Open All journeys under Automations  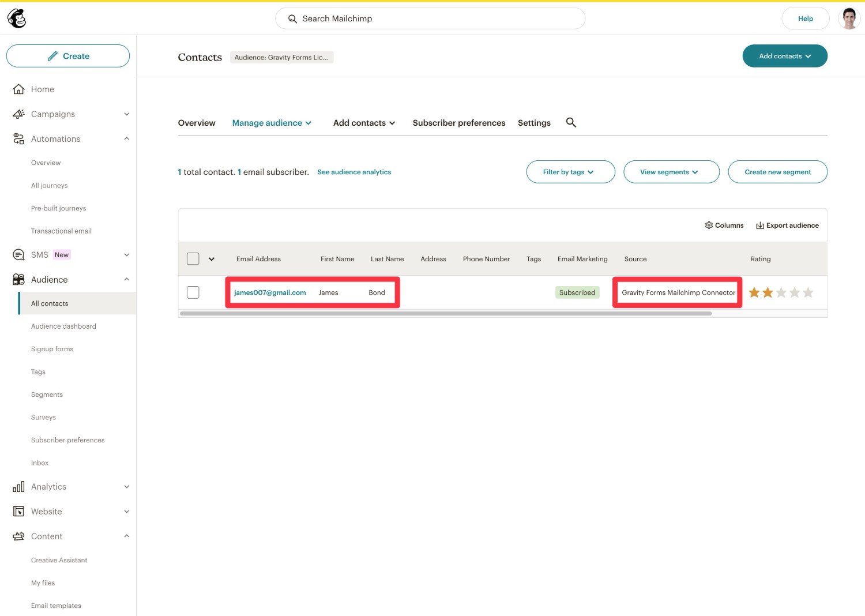pyautogui.click(x=49, y=186)
